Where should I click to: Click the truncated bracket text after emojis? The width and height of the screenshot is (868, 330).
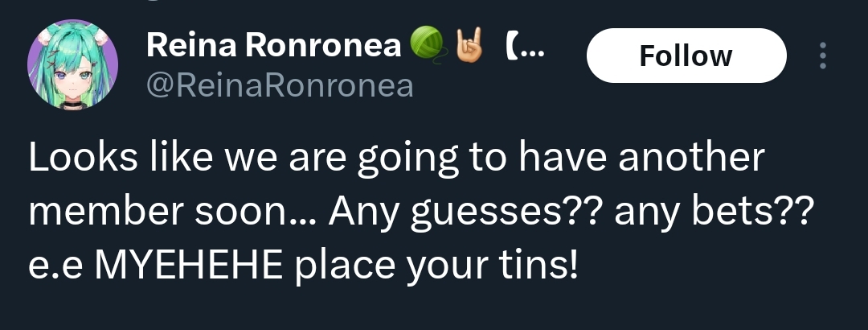click(527, 47)
